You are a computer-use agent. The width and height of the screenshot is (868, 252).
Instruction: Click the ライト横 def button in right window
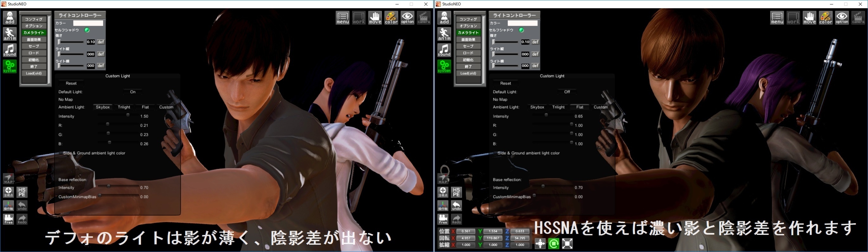[x=535, y=66]
